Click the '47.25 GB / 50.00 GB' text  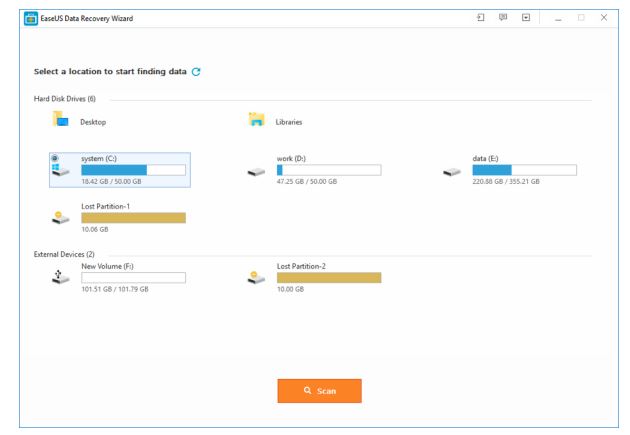click(307, 182)
